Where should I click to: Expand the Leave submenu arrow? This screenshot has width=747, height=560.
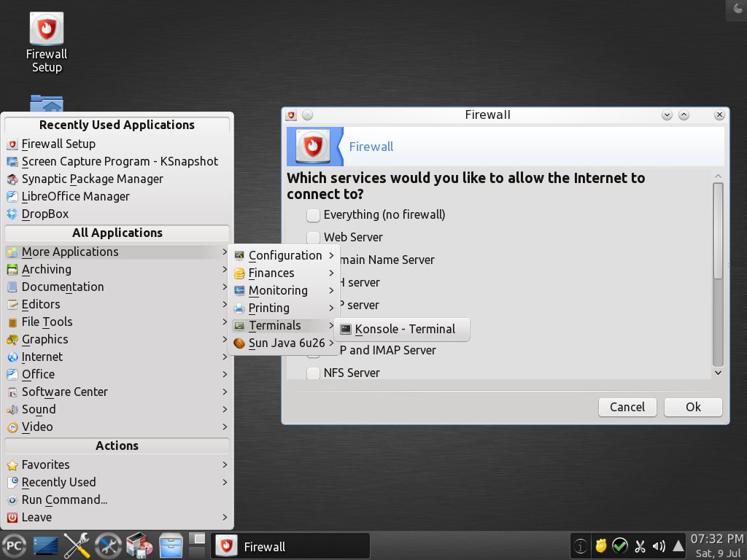click(x=225, y=517)
